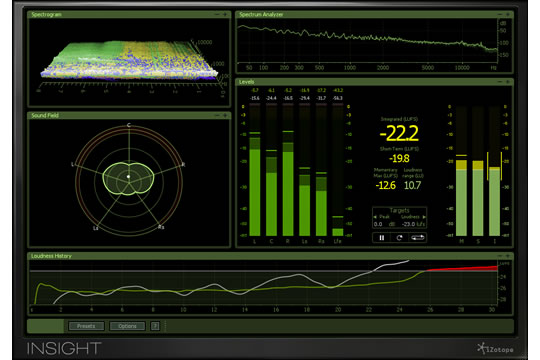Collapse the Levels panel using its minus icon
The image size is (540, 360).
(x=500, y=82)
